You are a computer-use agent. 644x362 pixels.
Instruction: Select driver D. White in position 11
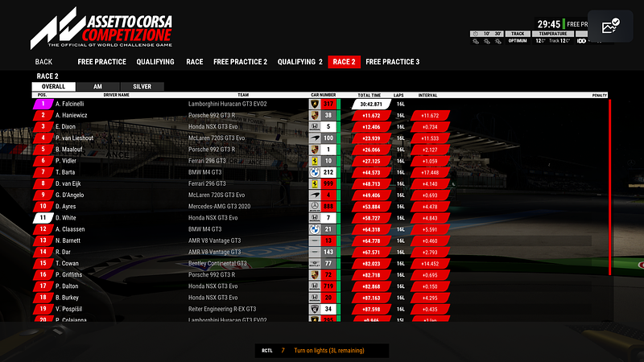pos(65,218)
